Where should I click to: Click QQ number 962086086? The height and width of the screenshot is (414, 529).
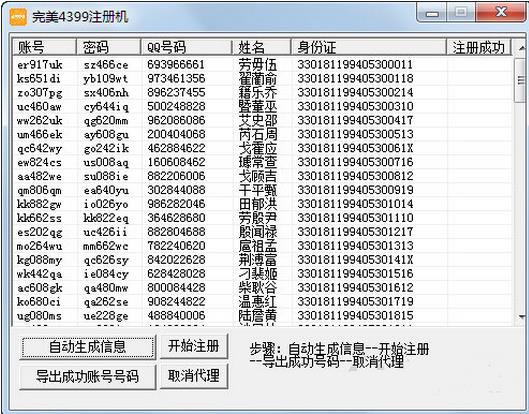point(176,120)
